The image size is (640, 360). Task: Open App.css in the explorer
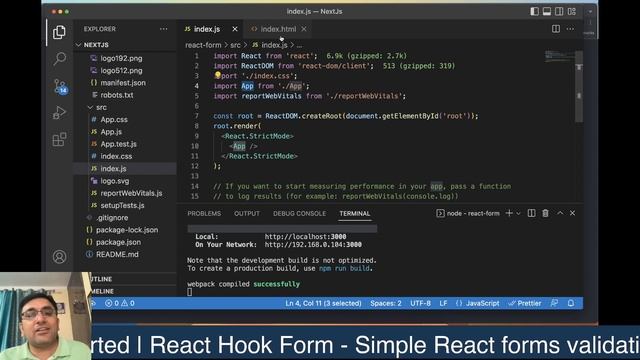[114, 120]
